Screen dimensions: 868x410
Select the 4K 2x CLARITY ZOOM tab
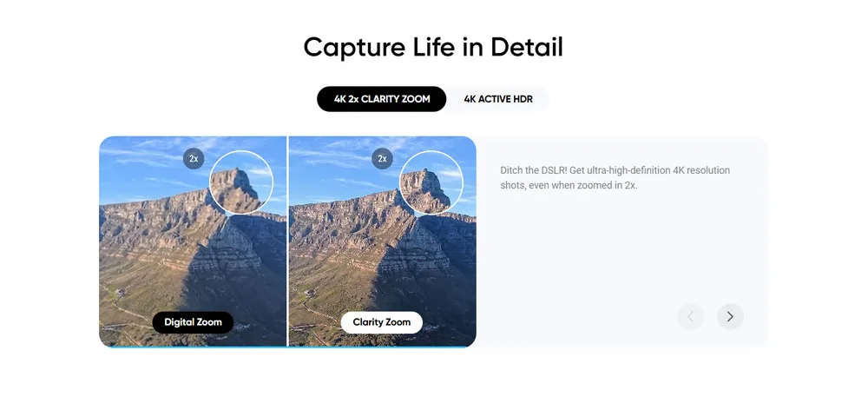coord(381,99)
